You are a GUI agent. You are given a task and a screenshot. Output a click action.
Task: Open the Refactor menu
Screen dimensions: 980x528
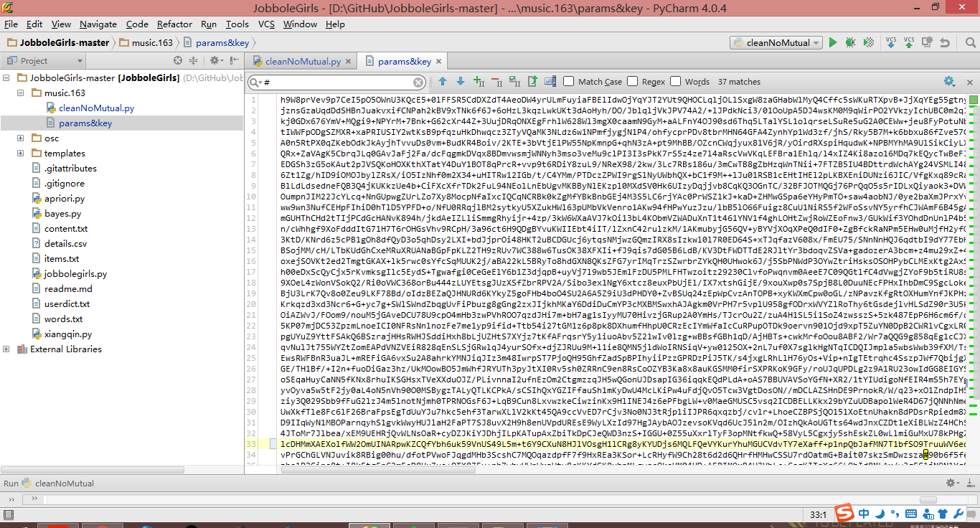pos(174,24)
